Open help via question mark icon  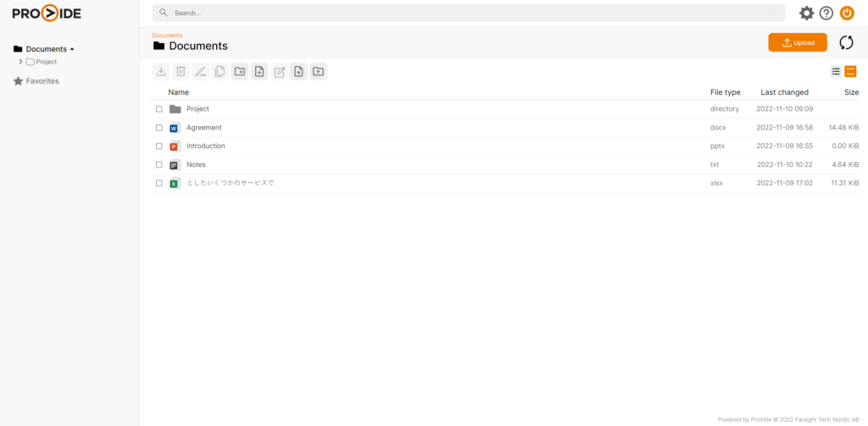826,14
